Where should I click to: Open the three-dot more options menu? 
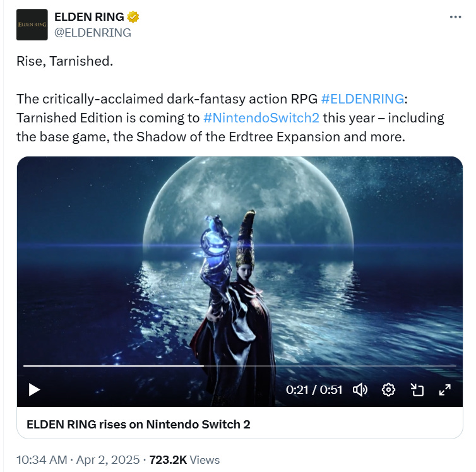pos(455,17)
